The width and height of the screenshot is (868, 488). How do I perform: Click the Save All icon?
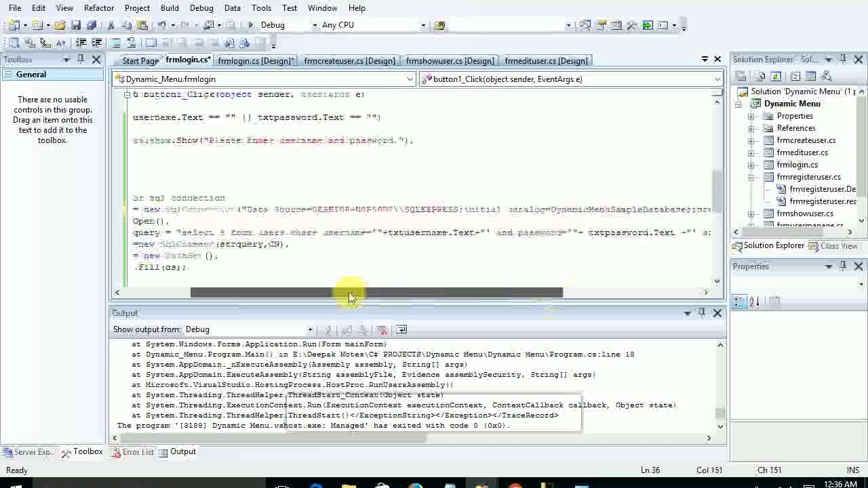click(x=92, y=25)
